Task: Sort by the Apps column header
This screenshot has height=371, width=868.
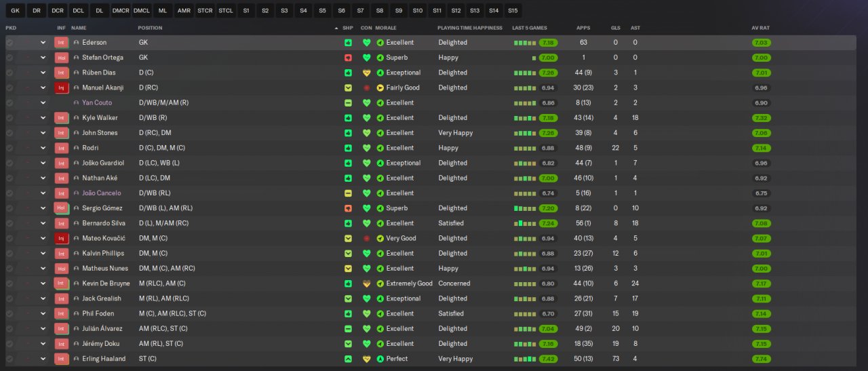Action: tap(583, 28)
